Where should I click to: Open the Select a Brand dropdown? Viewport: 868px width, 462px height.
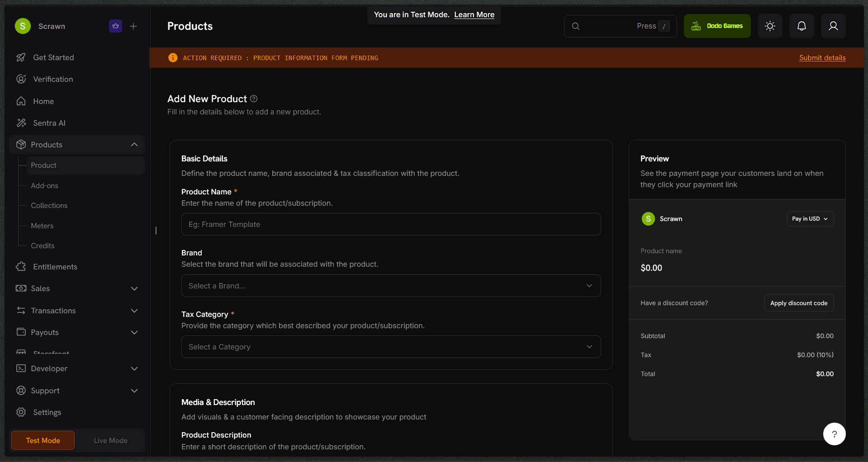tap(391, 286)
